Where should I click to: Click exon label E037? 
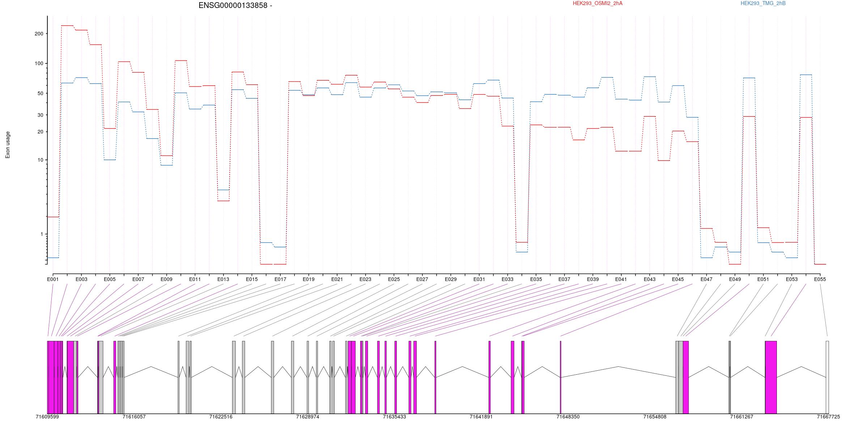point(564,279)
